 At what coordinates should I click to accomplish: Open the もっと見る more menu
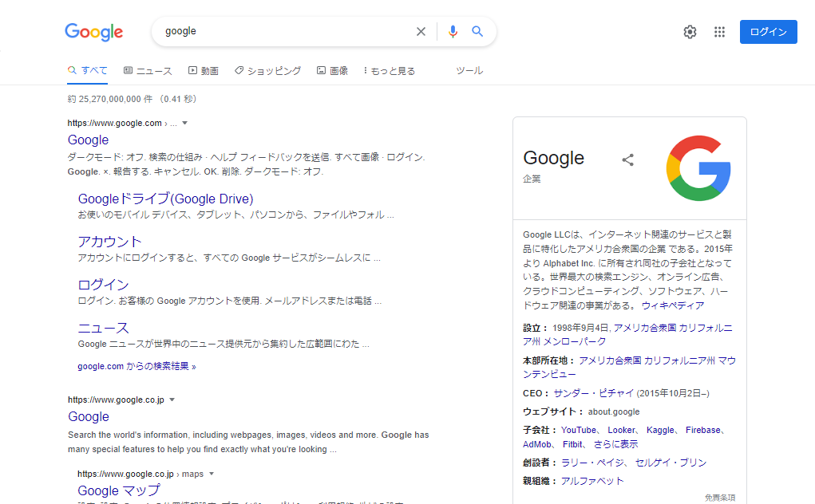390,71
